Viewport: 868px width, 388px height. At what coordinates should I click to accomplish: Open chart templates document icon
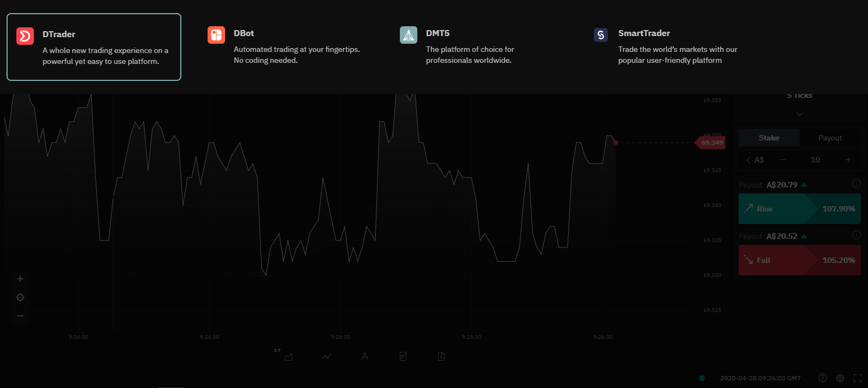403,357
